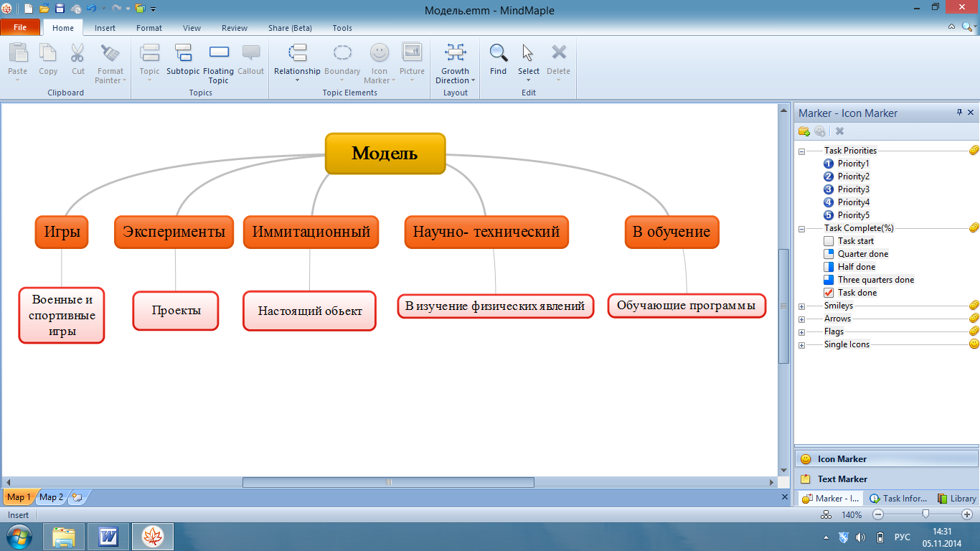Select the Обучающие программы subtopic

click(687, 306)
